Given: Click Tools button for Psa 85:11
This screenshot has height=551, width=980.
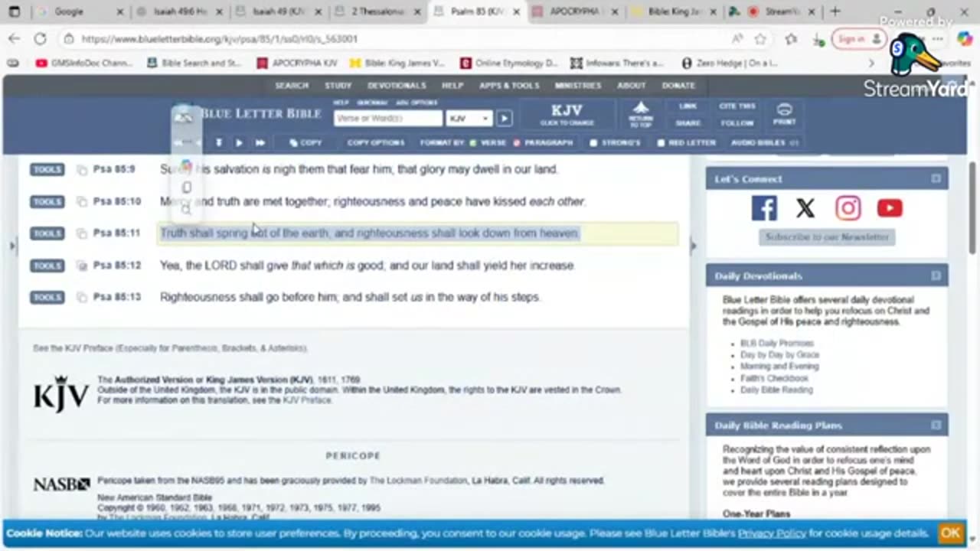Looking at the screenshot, I should coord(47,233).
